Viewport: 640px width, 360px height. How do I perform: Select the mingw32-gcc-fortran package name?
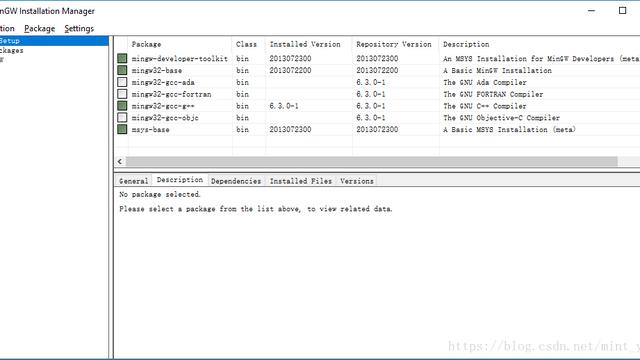171,94
